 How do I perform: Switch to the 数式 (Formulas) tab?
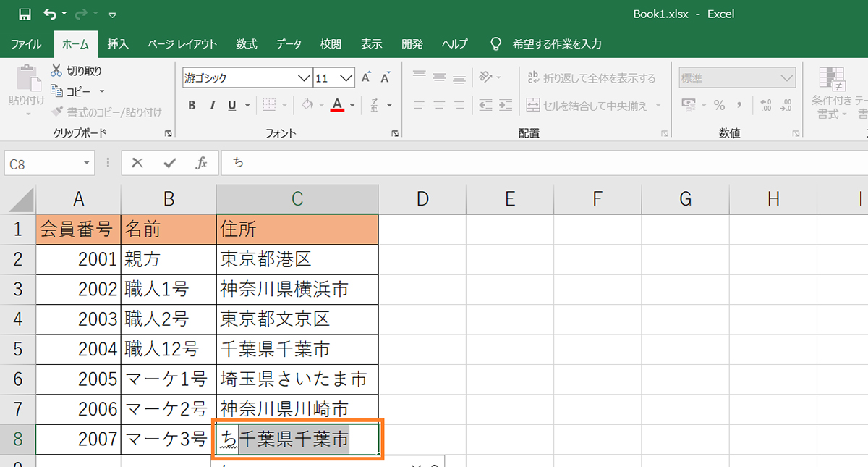(247, 44)
